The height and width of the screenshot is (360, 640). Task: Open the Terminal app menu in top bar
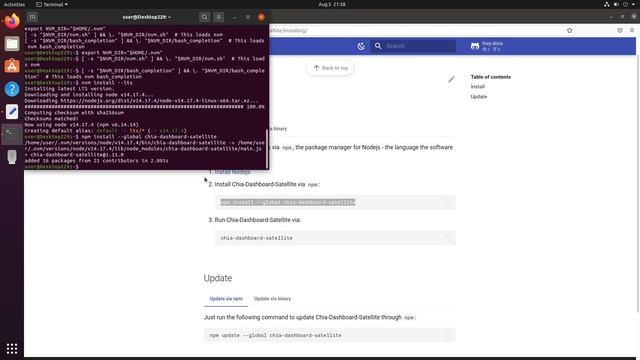coord(52,4)
